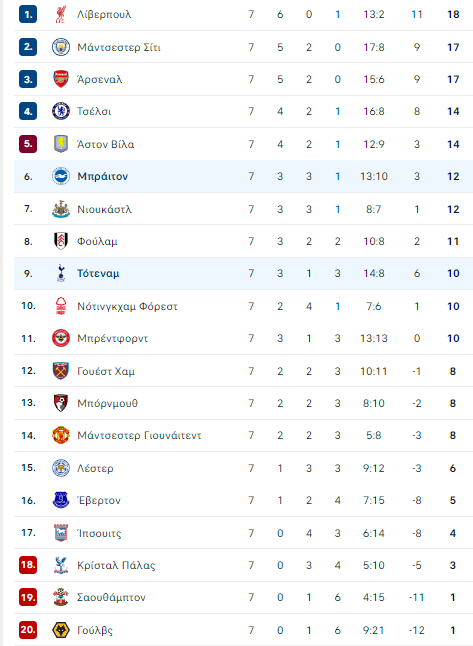Click the Liverpool club crest icon
This screenshot has height=646, width=473.
point(61,14)
